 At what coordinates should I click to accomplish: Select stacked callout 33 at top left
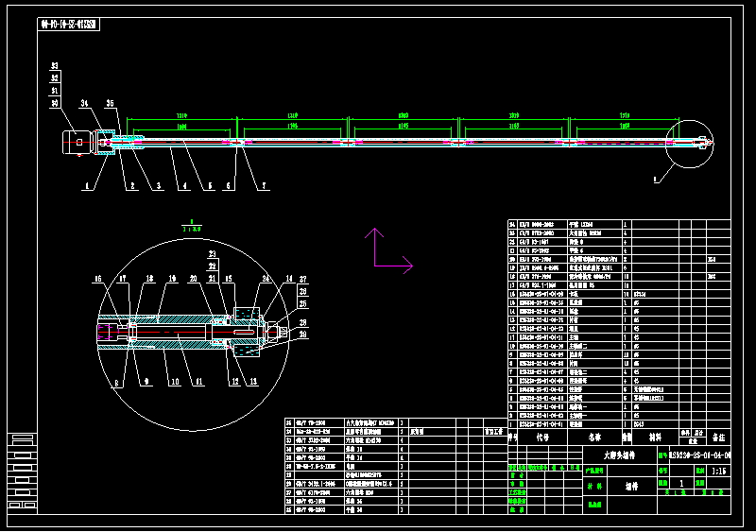(x=55, y=66)
